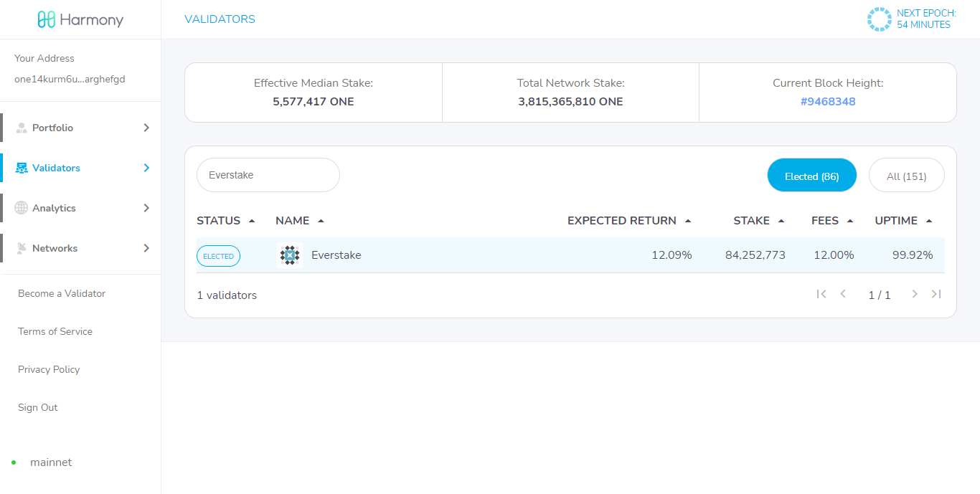
Task: Click the green mainnet status dot
Action: (x=14, y=462)
